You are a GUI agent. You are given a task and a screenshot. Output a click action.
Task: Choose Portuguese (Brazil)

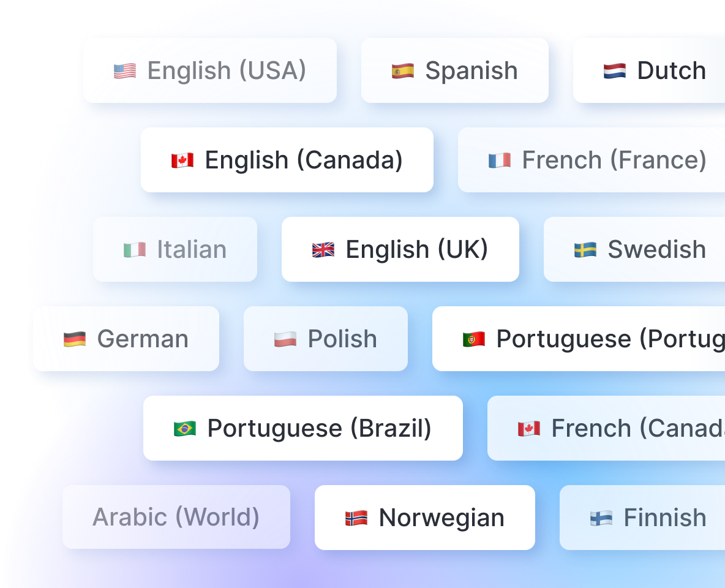[x=303, y=428]
